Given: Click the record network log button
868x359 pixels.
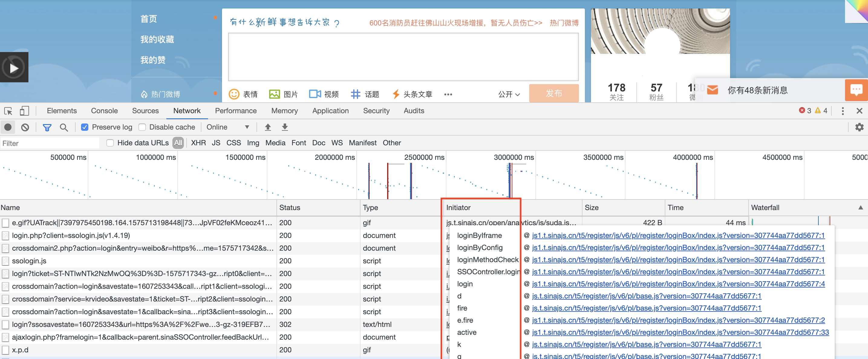Looking at the screenshot, I should coord(8,127).
